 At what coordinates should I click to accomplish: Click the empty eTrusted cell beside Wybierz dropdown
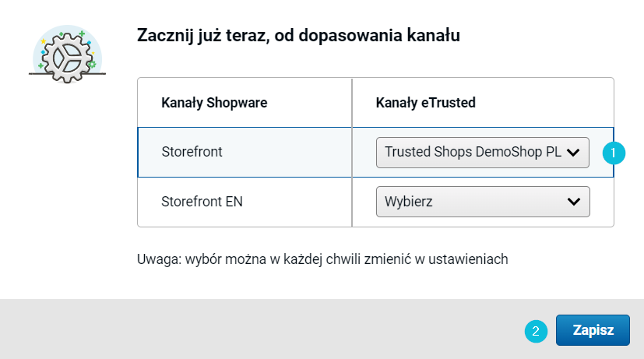[x=602, y=202]
